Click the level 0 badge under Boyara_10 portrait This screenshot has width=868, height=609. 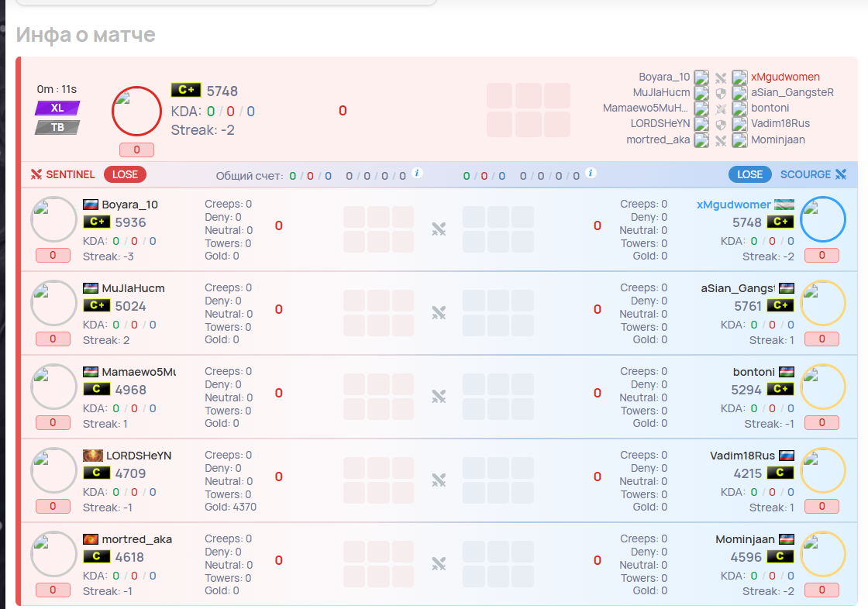[x=53, y=255]
